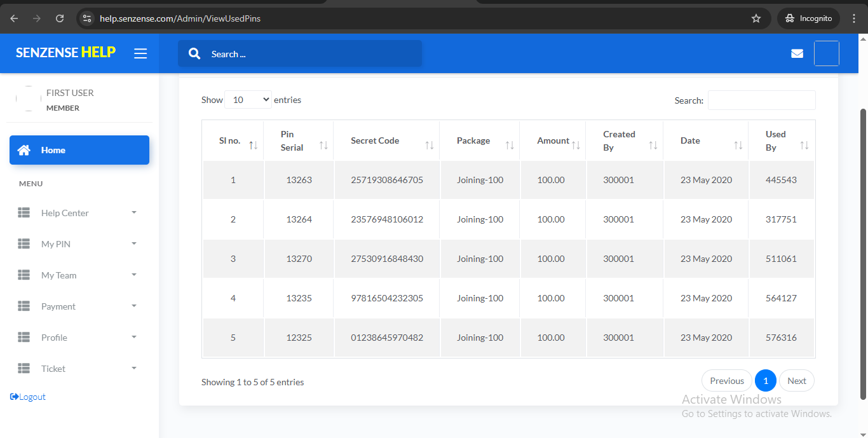Sort by Sl no. column arrows
This screenshot has height=438, width=868.
tap(254, 145)
